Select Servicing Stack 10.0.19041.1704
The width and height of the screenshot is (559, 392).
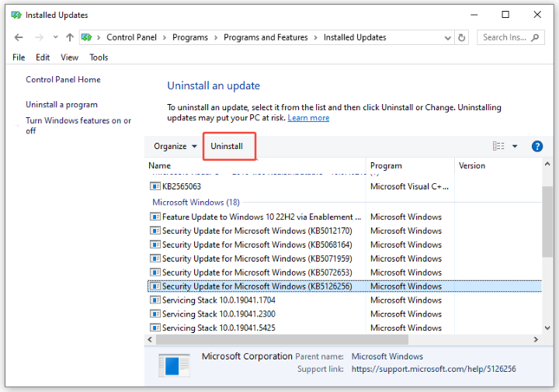click(x=345, y=300)
